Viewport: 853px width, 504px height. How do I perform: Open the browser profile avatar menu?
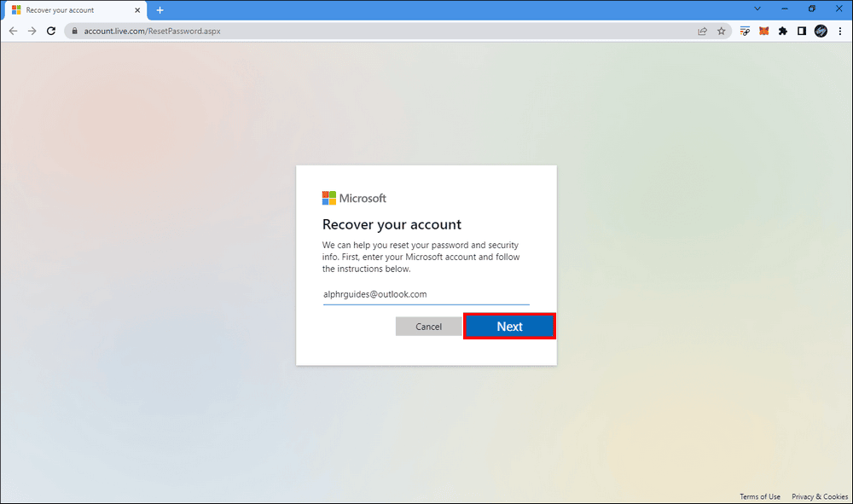point(820,31)
